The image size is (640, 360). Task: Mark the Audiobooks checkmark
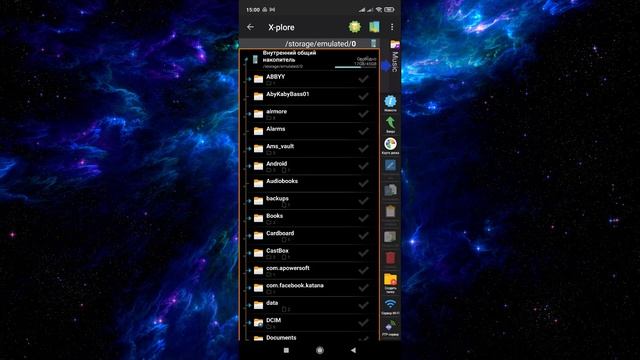tap(363, 184)
